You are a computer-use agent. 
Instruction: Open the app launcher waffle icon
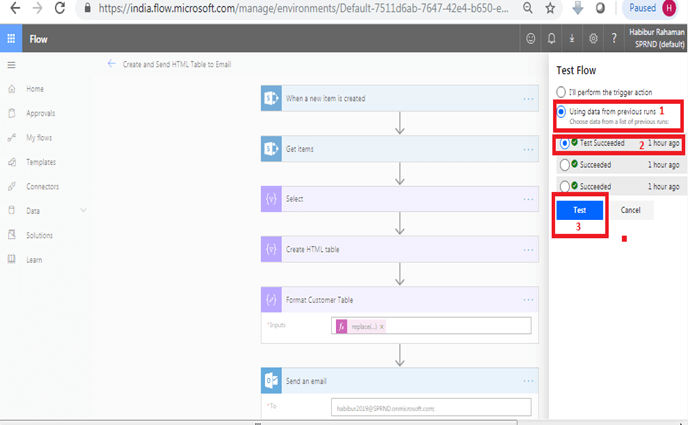click(x=11, y=39)
